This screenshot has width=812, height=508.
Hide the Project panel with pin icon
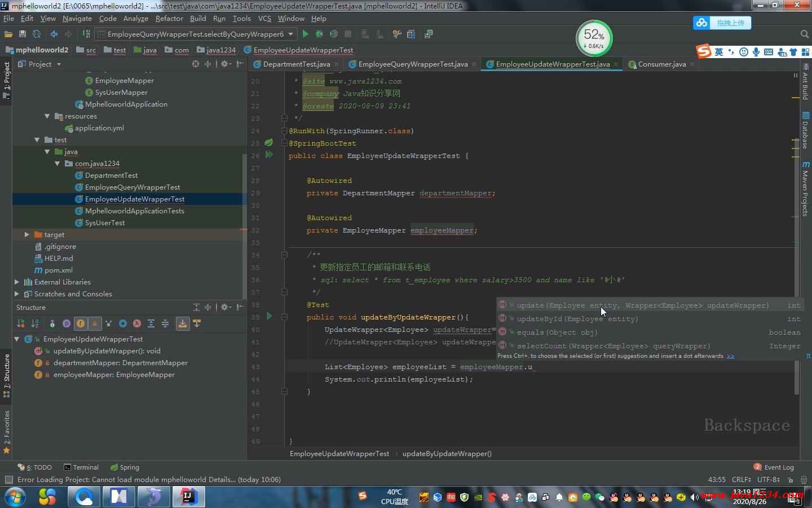[x=240, y=64]
